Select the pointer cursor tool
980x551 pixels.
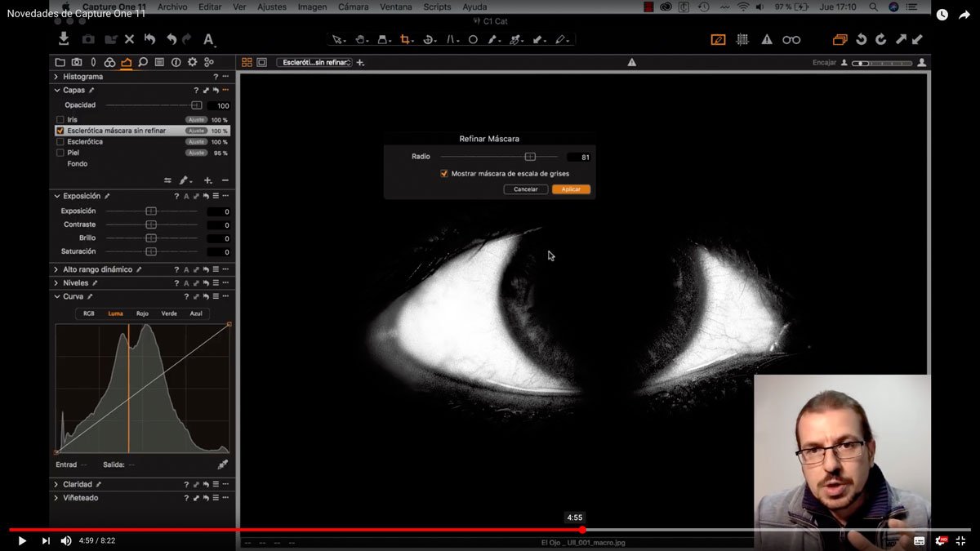[x=337, y=39]
